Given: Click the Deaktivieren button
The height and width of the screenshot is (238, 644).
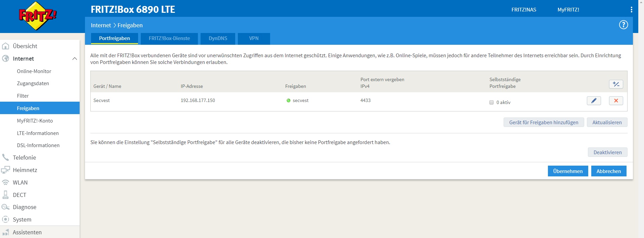Looking at the screenshot, I should click(x=607, y=152).
